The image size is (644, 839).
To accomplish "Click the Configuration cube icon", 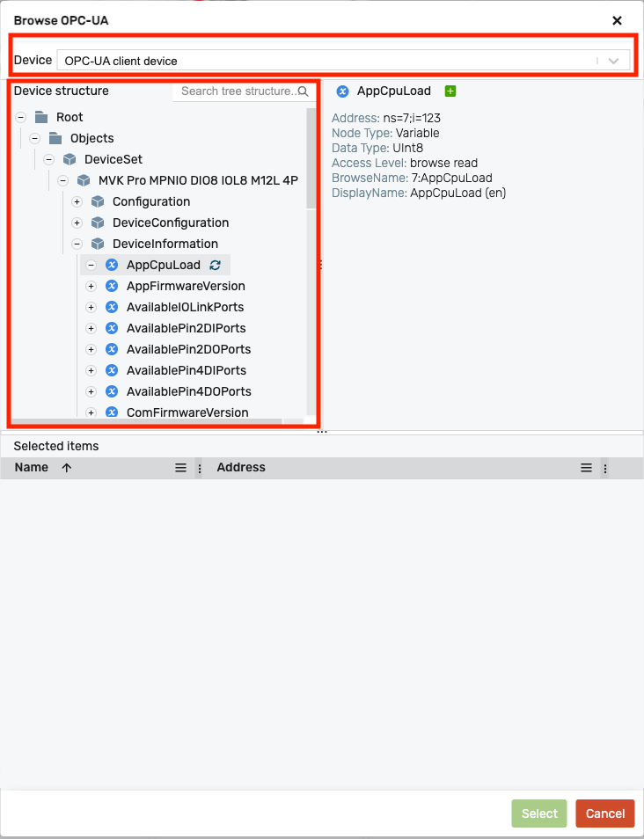I will pos(98,201).
